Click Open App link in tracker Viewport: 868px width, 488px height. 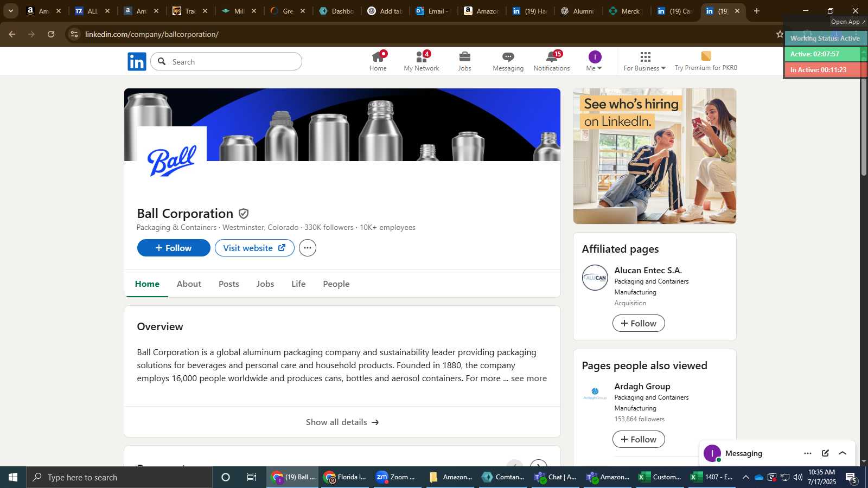(x=848, y=22)
